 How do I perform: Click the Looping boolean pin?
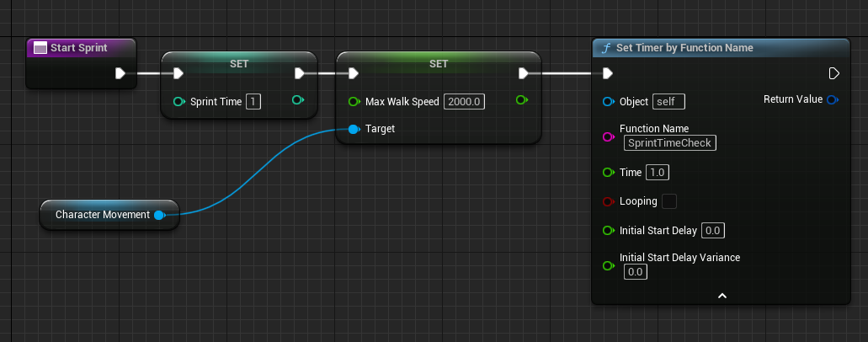[609, 201]
